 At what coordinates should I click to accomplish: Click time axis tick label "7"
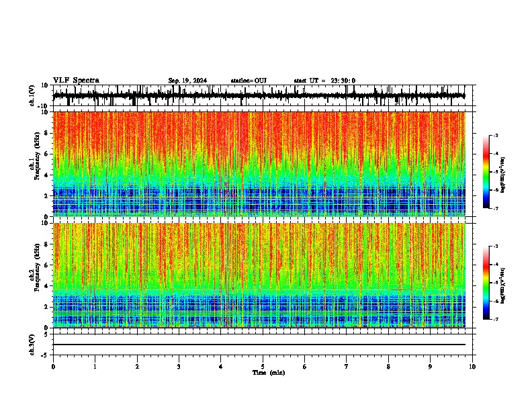pos(347,367)
